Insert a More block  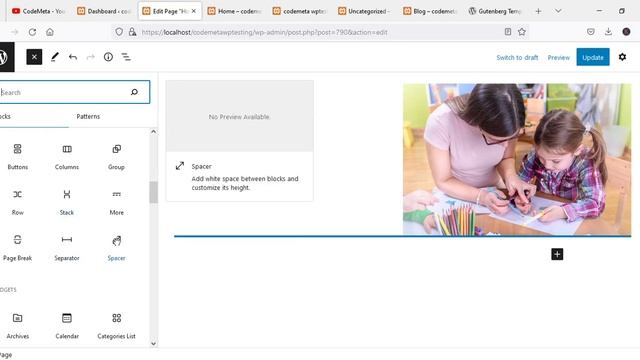pyautogui.click(x=116, y=202)
